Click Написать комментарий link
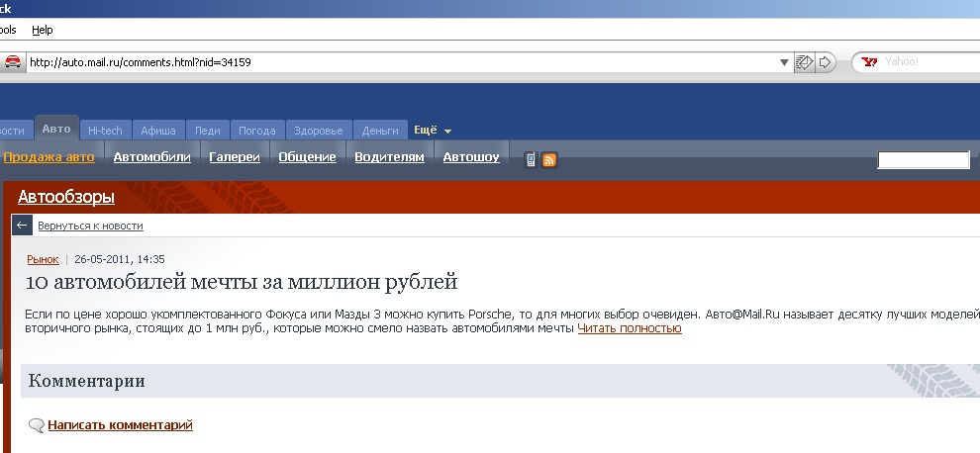The width and height of the screenshot is (980, 453). tap(120, 425)
